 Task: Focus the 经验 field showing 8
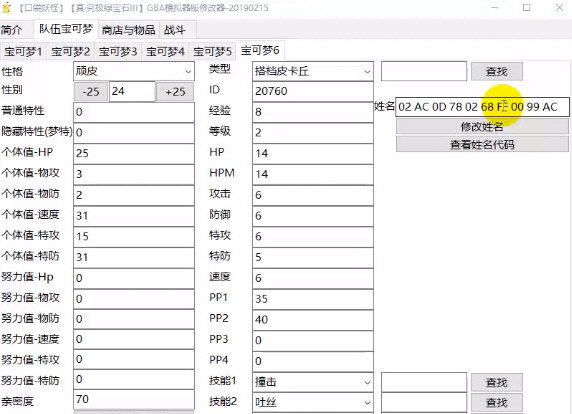click(313, 112)
